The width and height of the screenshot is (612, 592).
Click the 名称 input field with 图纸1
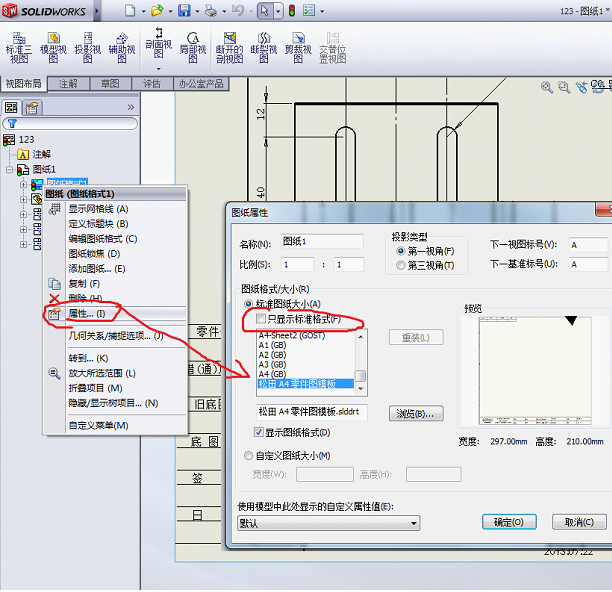tap(322, 242)
